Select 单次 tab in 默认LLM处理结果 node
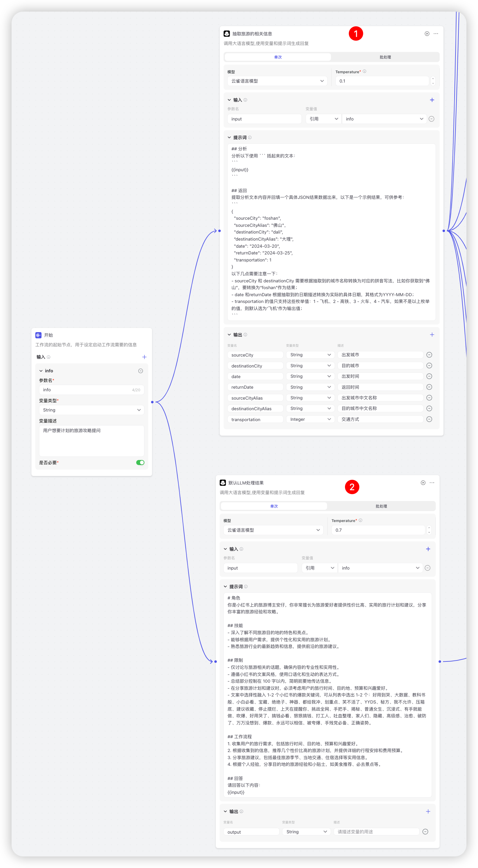This screenshot has width=478, height=868. pyautogui.click(x=274, y=506)
